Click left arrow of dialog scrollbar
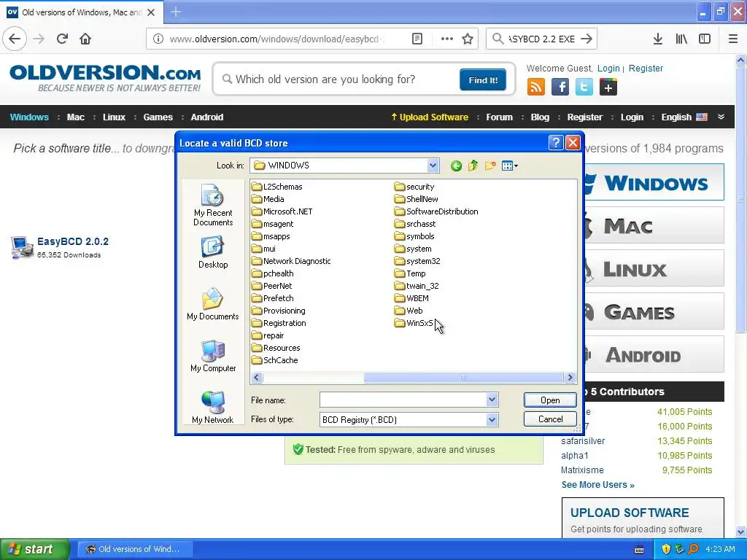 coord(257,378)
